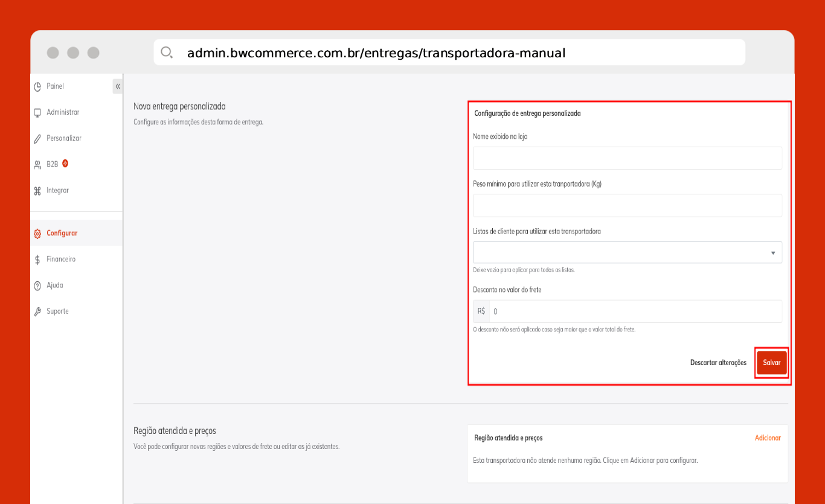This screenshot has height=504, width=825.
Task: Click the browser search magnifier icon
Action: pyautogui.click(x=167, y=53)
